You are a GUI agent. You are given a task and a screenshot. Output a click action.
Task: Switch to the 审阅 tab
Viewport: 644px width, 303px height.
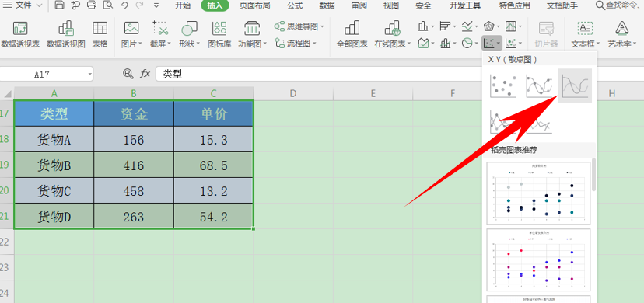click(x=359, y=5)
